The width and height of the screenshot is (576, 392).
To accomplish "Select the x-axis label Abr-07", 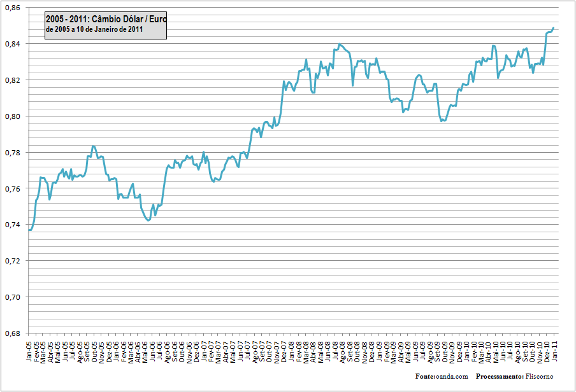I will (x=226, y=352).
